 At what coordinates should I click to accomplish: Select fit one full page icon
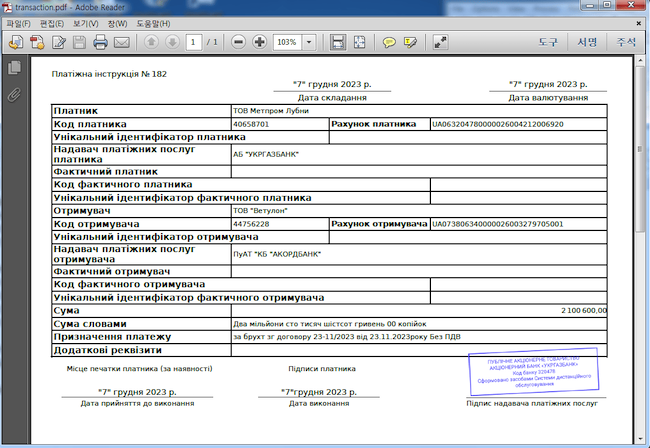(359, 42)
